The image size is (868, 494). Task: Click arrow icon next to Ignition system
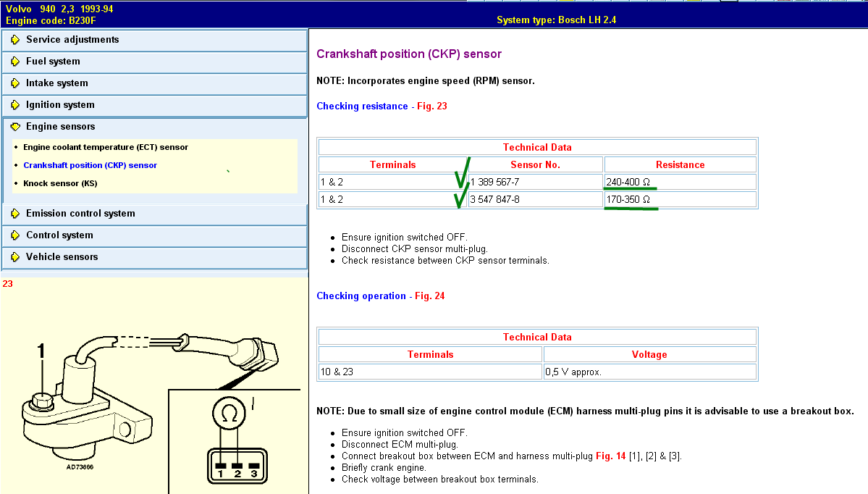coord(15,105)
